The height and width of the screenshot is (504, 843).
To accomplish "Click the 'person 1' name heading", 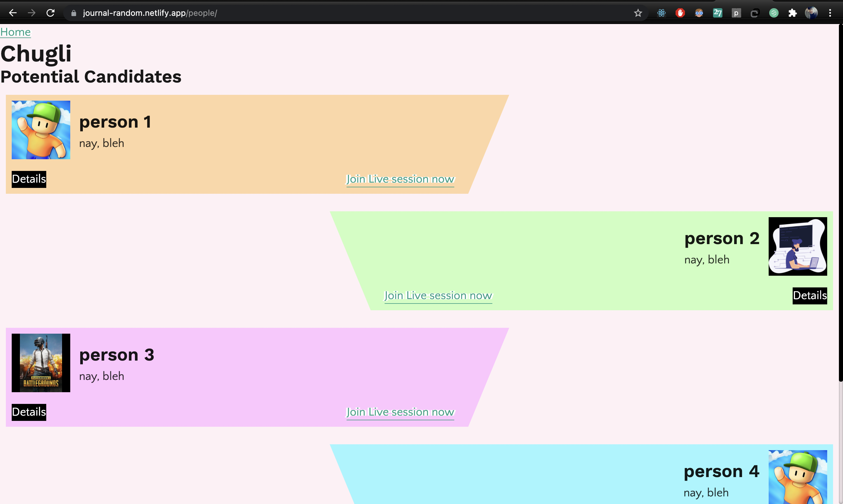I will (115, 122).
